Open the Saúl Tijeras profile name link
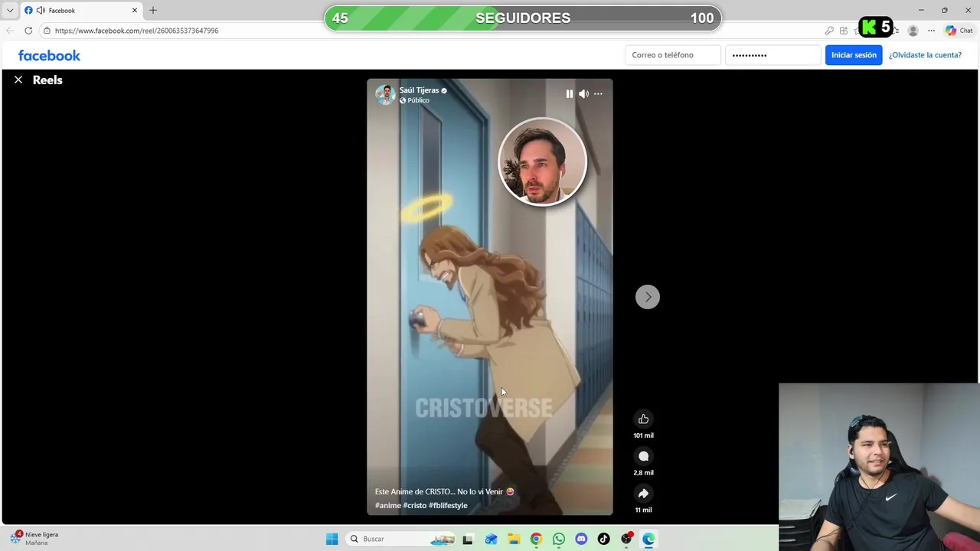Screen dimensions: 980x551 (419, 90)
